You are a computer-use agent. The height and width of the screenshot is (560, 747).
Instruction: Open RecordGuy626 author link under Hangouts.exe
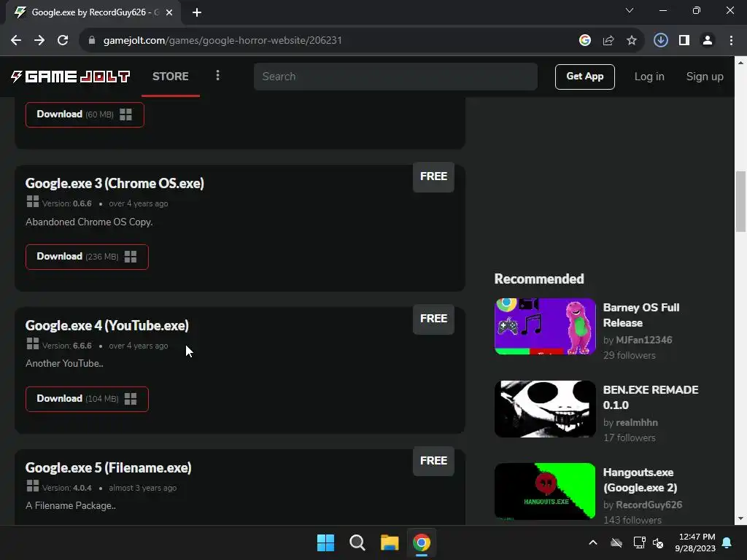[649, 505]
